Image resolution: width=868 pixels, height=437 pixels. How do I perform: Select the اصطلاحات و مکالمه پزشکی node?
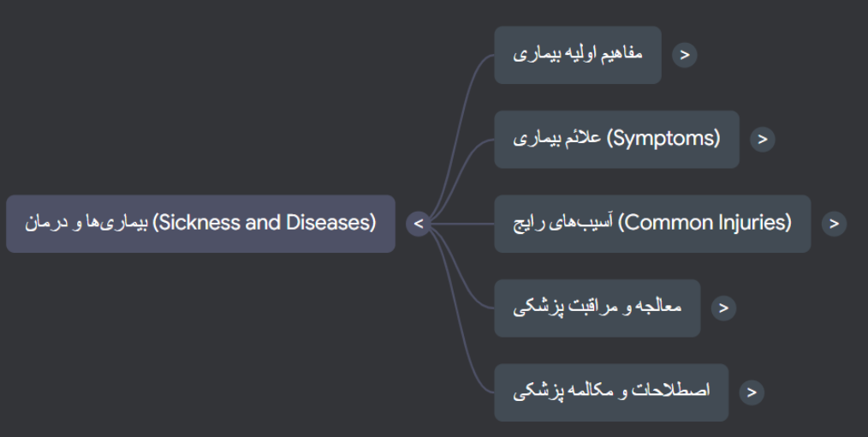pyautogui.click(x=611, y=392)
